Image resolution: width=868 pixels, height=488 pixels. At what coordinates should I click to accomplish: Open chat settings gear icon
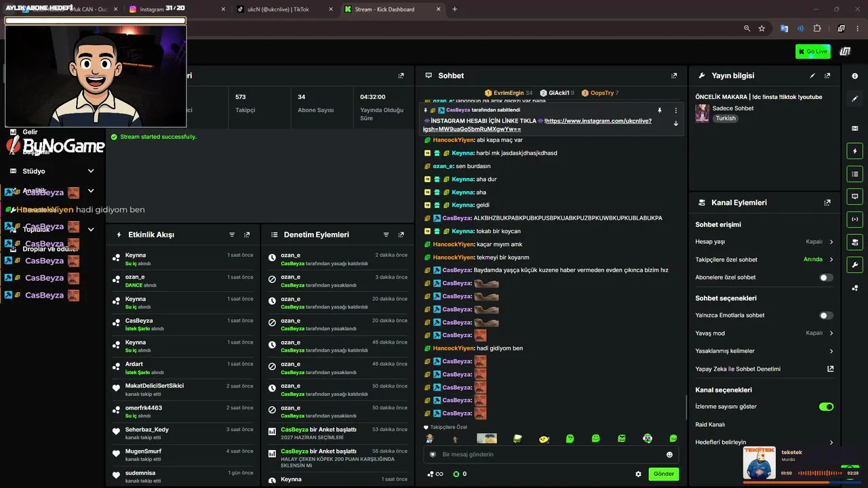(638, 474)
